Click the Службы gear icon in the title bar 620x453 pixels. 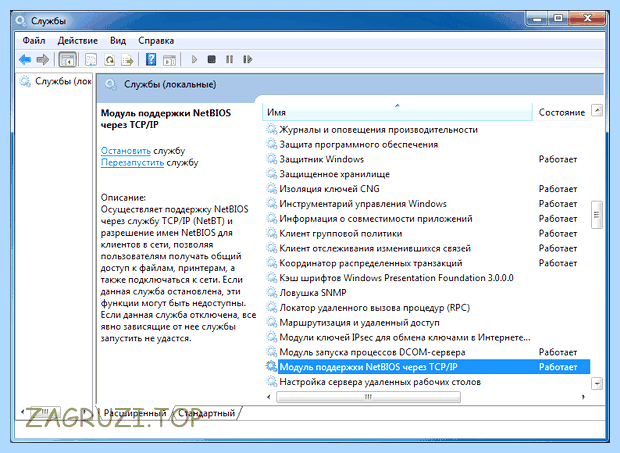[20, 21]
